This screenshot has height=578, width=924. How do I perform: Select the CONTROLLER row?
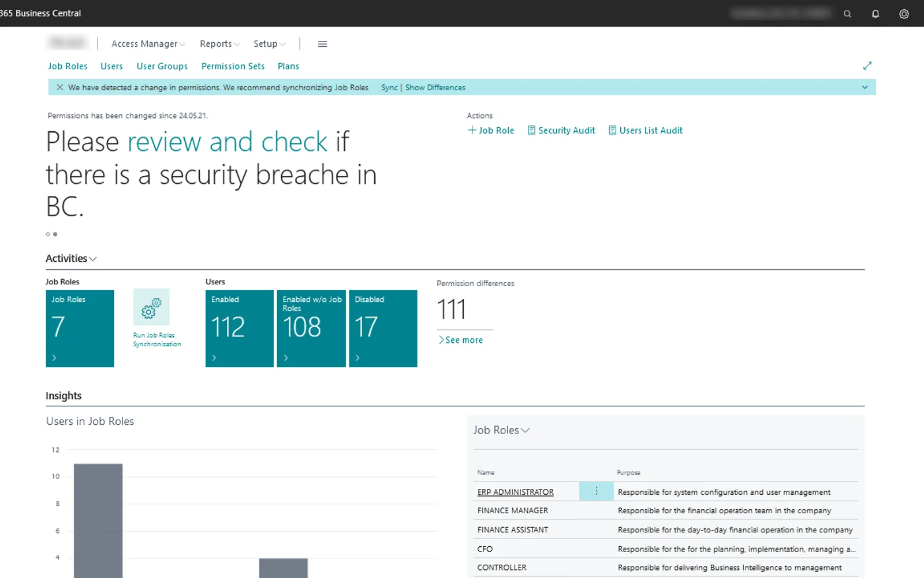click(666, 568)
